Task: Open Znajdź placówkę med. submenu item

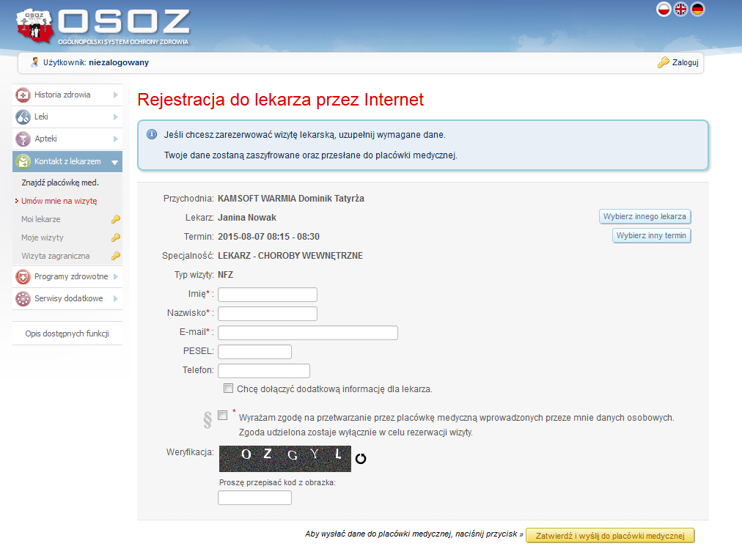Action: 60,183
